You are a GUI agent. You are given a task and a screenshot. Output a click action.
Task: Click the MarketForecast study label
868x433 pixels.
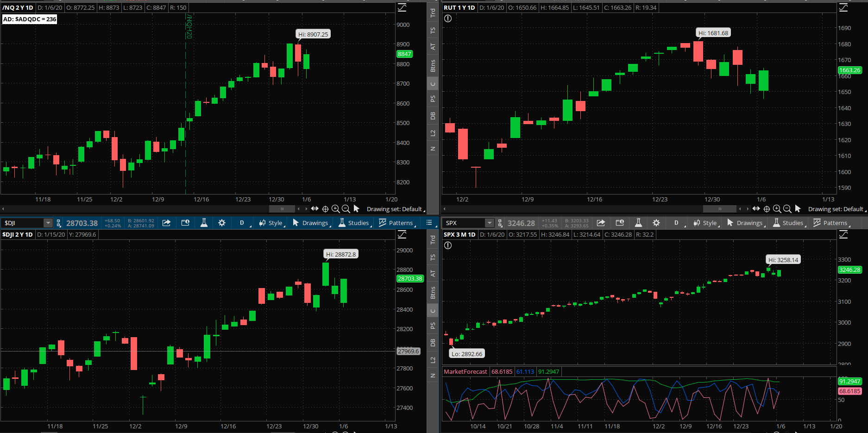click(465, 371)
